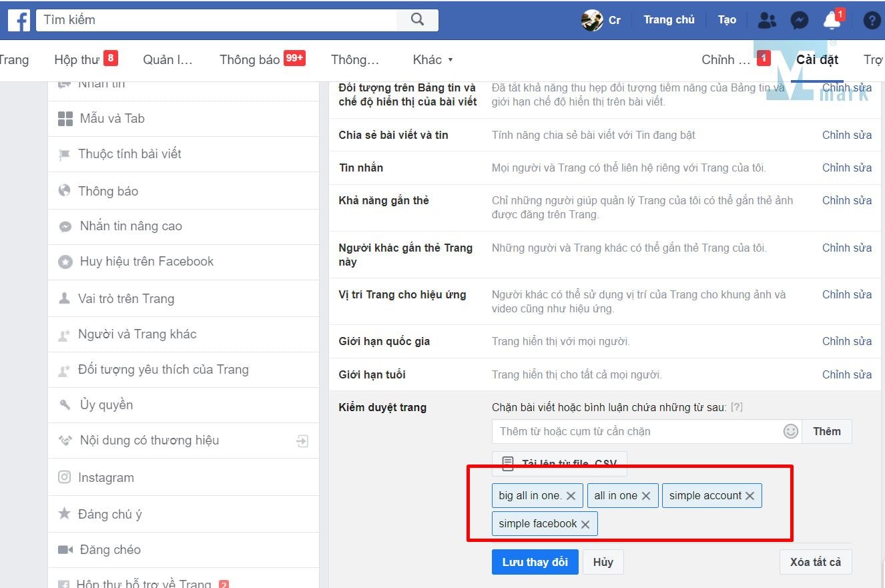Remove the 'simple account' blocked word

click(750, 496)
